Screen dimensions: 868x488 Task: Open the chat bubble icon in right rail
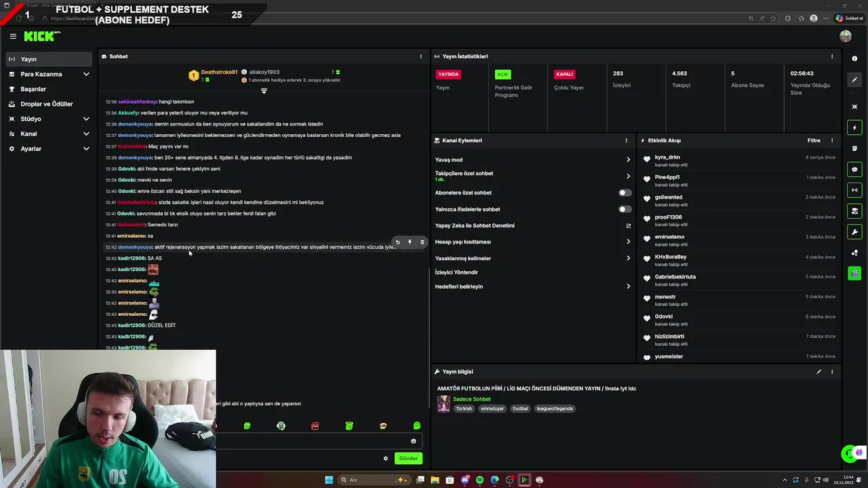[x=854, y=169]
